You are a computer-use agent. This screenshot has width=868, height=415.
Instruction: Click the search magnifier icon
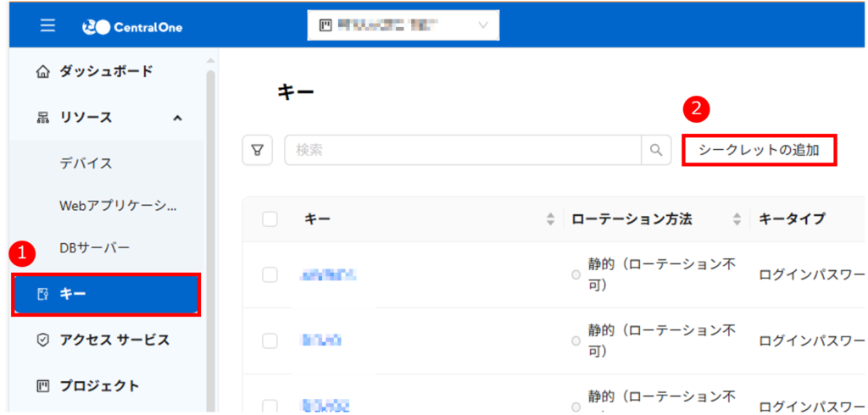[655, 150]
